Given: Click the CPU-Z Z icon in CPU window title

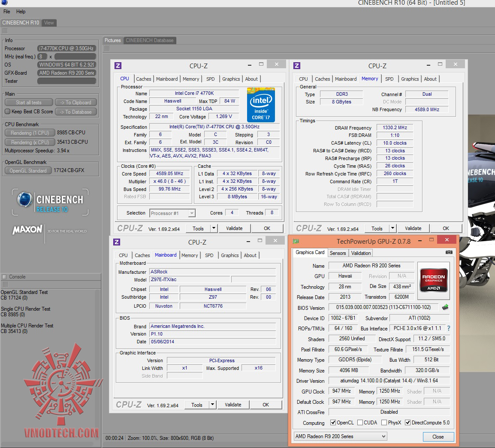Looking at the screenshot, I should coord(118,66).
